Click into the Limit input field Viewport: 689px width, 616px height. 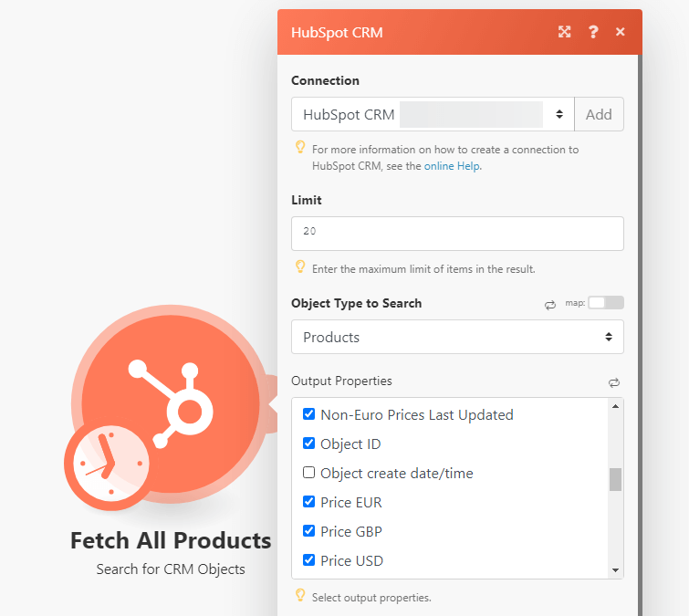click(x=457, y=234)
